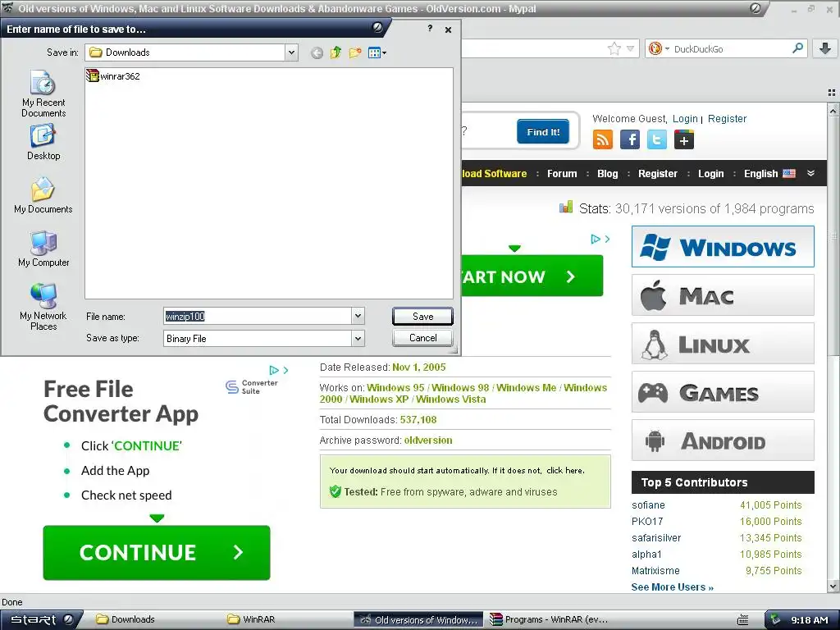Click the tray icon next to the clock
Viewport: 840px width, 630px height.
click(x=775, y=620)
